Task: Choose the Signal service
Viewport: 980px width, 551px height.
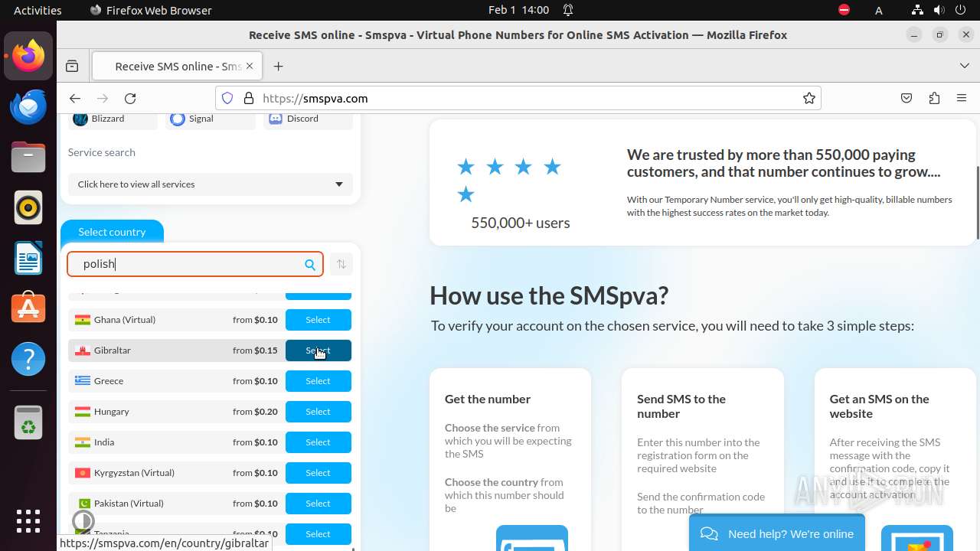Action: 211,119
